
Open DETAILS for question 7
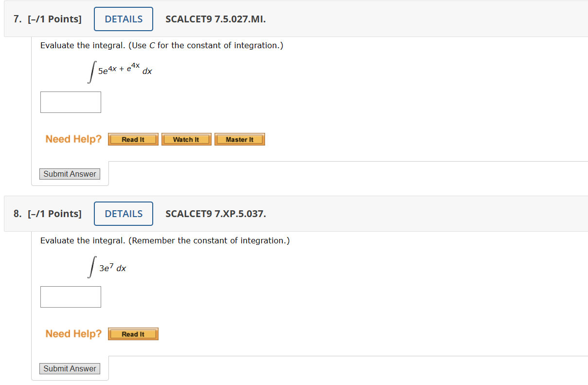[124, 19]
